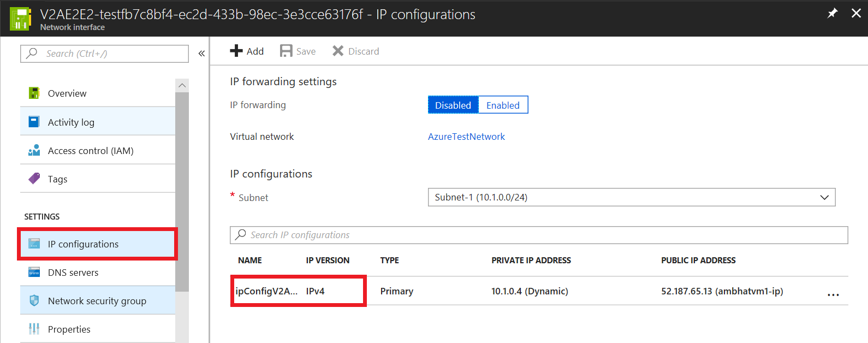Click the Access control (IAM) people icon
Viewport: 868px width, 343px height.
[x=34, y=150]
